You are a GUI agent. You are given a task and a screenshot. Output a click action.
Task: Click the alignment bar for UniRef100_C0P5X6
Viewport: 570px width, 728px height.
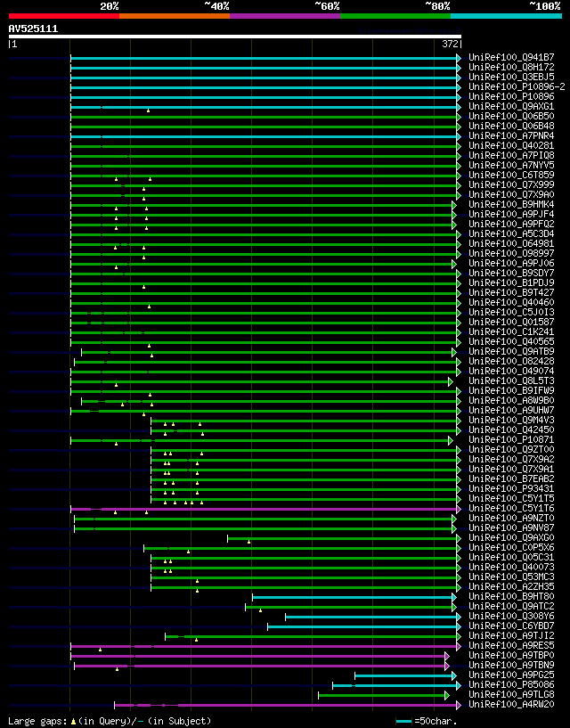click(302, 548)
